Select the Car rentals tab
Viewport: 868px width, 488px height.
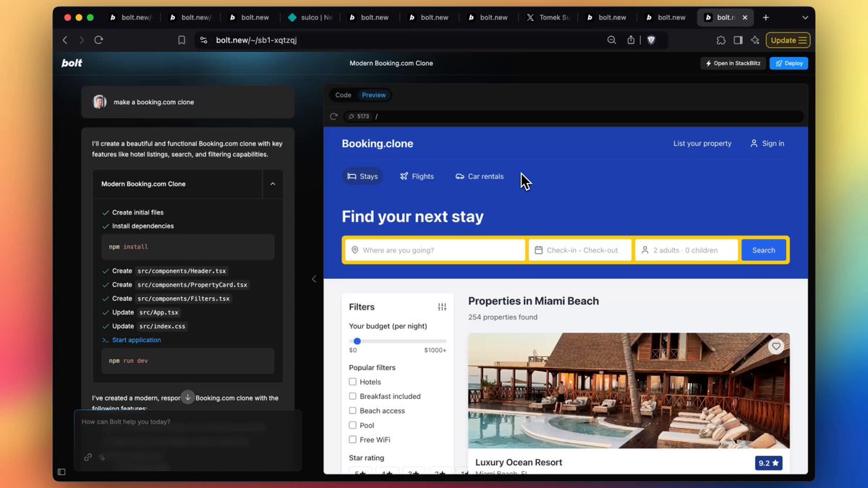coord(479,176)
